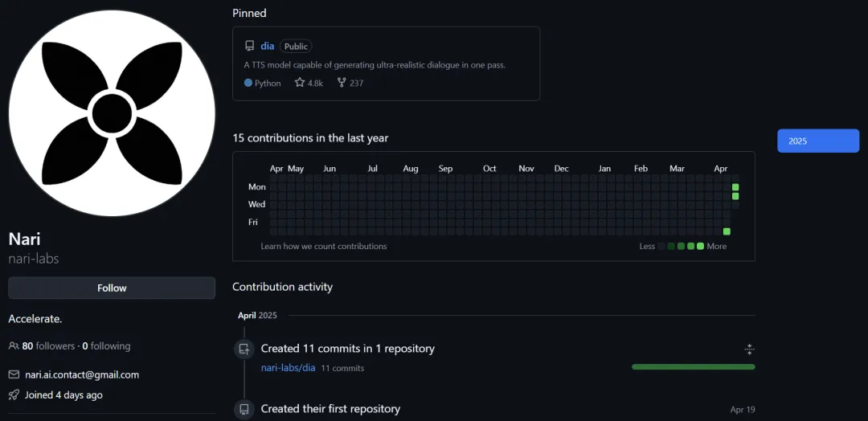Click the push icon beside Created 11 commits
The width and height of the screenshot is (868, 421).
(x=244, y=349)
